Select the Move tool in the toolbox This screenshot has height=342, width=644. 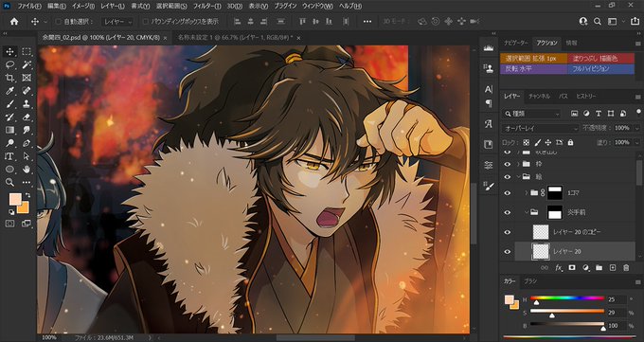[x=9, y=52]
